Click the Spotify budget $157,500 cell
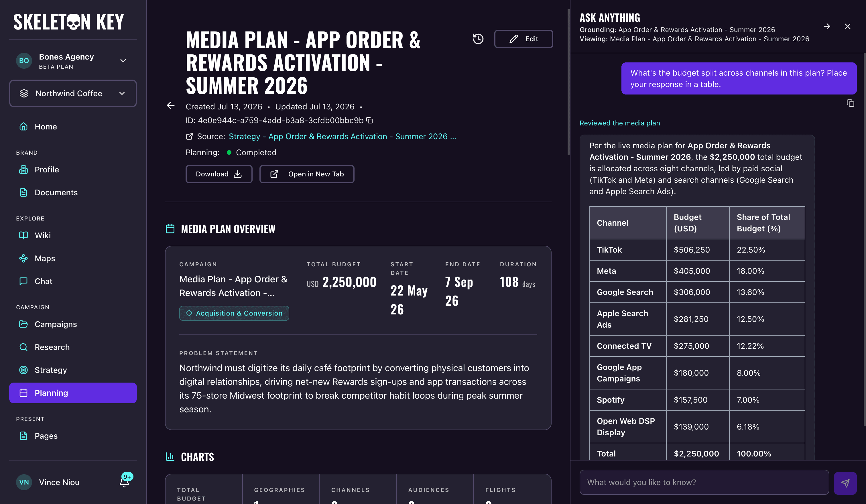The image size is (866, 504). pyautogui.click(x=698, y=400)
